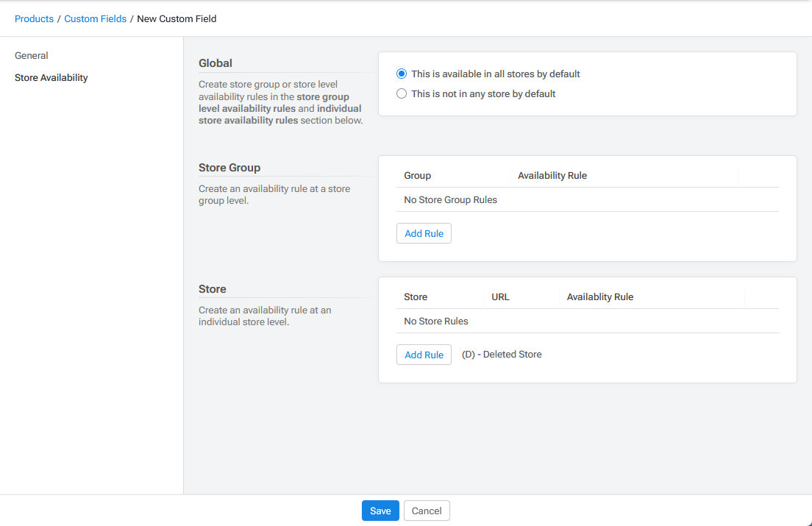Screen dimensions: 812x526
Task: Click the Group column header
Action: point(417,175)
